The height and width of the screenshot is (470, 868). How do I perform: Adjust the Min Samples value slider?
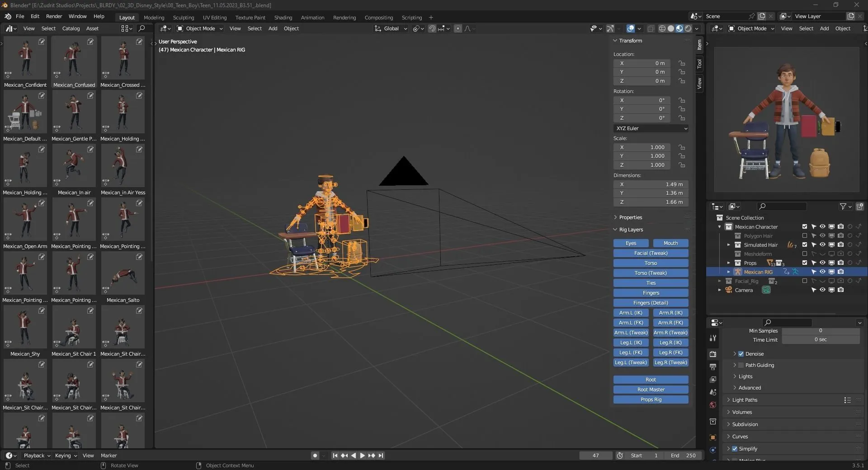(820, 330)
